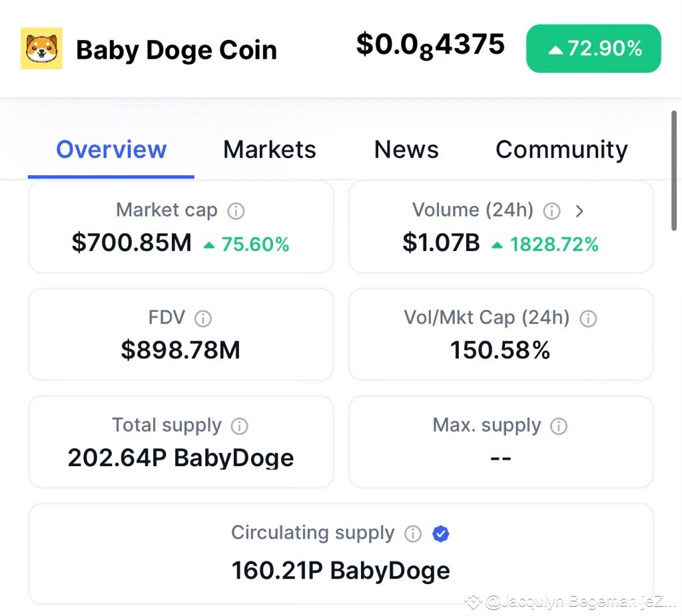
Task: Open the Circulating supply info icon
Action: 413,533
